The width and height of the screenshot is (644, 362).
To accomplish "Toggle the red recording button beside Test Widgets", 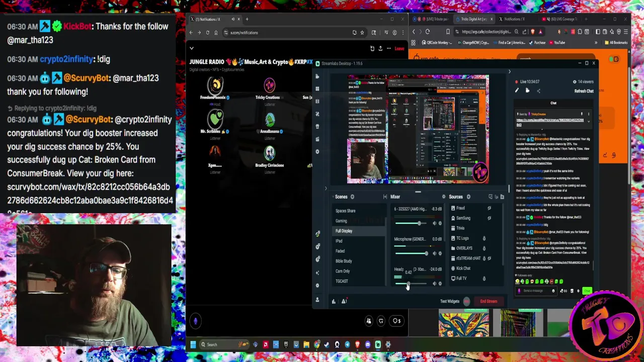I will (466, 301).
